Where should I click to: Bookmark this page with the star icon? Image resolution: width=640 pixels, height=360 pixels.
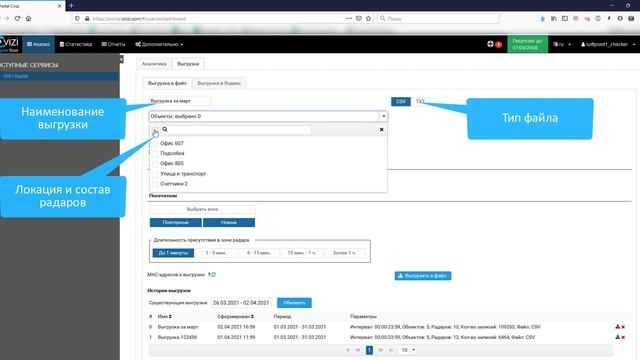click(x=369, y=18)
